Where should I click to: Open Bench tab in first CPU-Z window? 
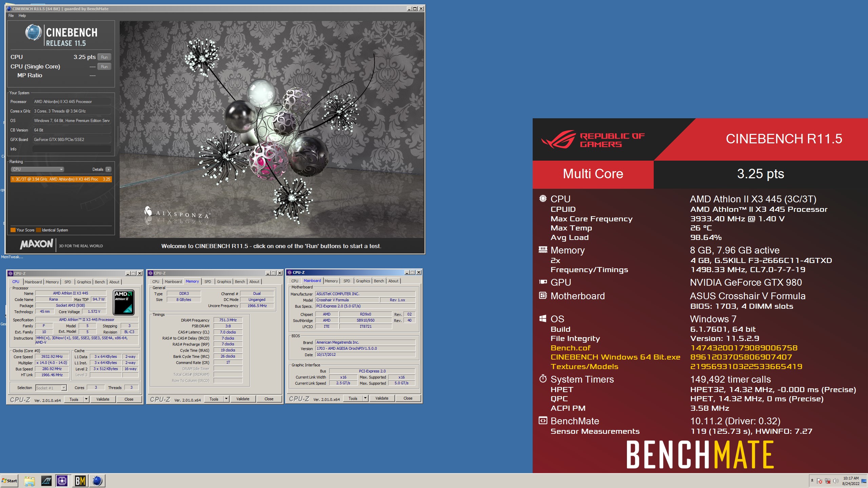(100, 282)
